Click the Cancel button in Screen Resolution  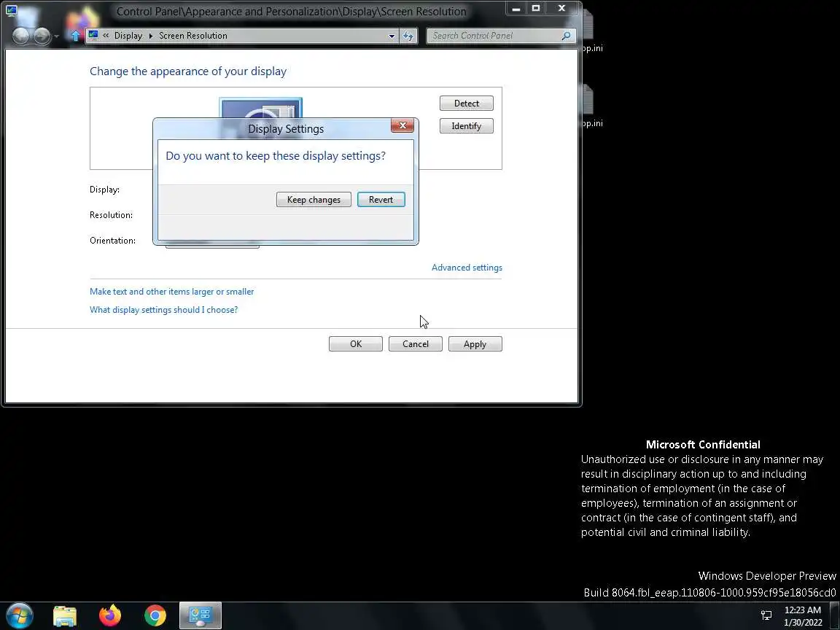click(x=415, y=344)
